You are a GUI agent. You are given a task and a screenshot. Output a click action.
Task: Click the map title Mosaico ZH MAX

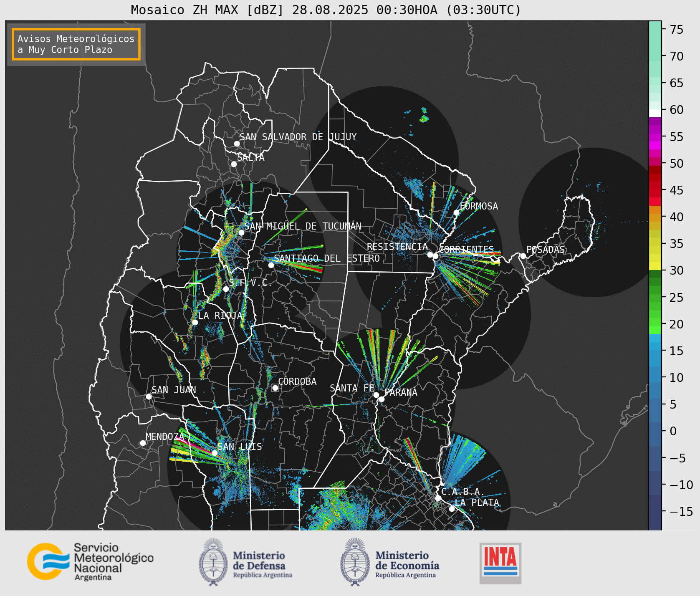click(x=326, y=10)
